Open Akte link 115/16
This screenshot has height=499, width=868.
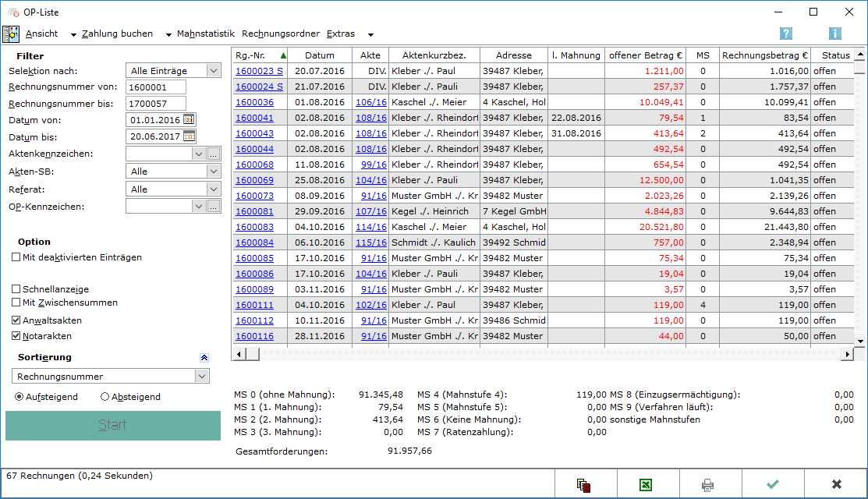pyautogui.click(x=371, y=242)
